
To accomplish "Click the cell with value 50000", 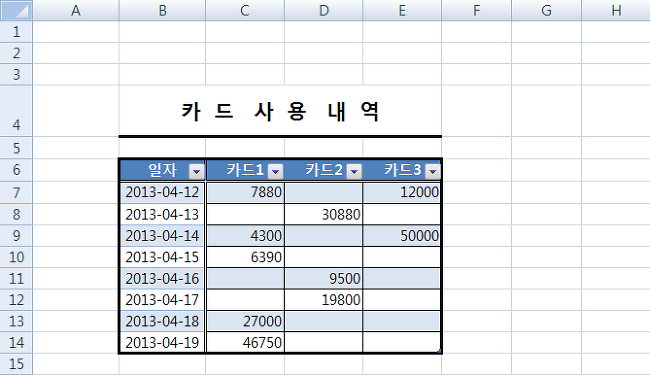I will coord(402,236).
